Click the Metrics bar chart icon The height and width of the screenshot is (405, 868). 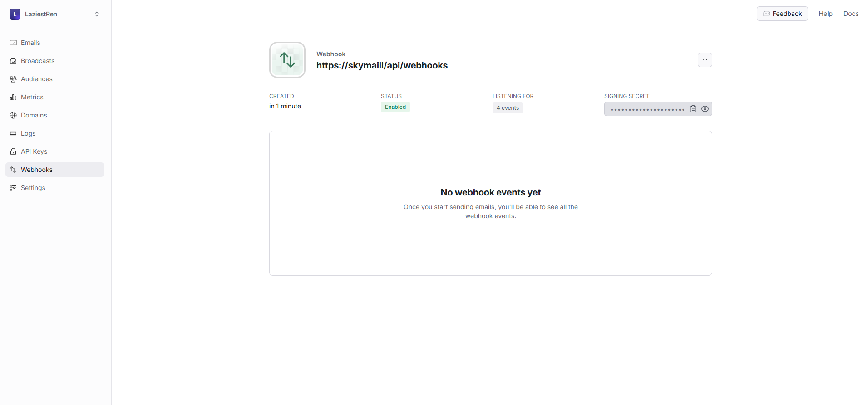click(x=13, y=97)
